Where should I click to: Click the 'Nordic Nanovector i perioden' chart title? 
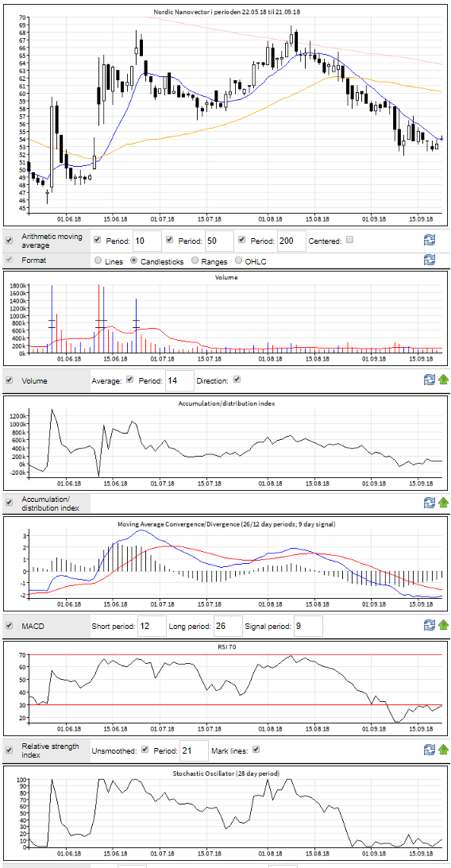pos(225,12)
